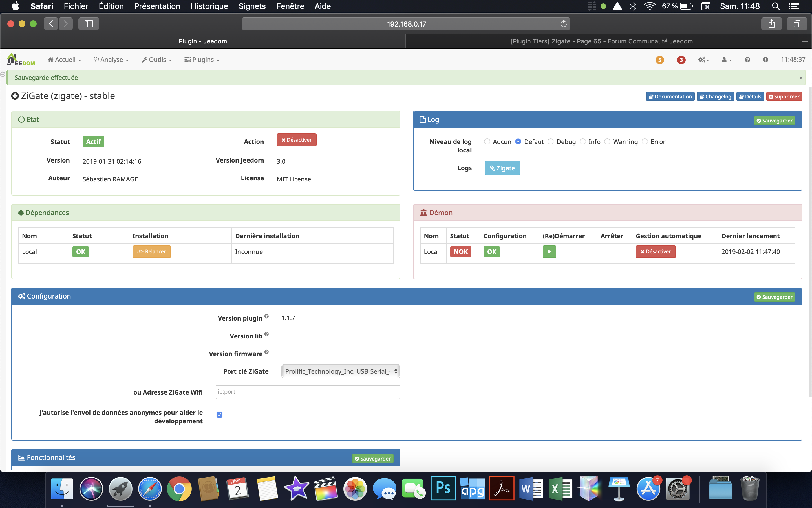Open Safari Fichier menu
The image size is (812, 508).
(76, 6)
